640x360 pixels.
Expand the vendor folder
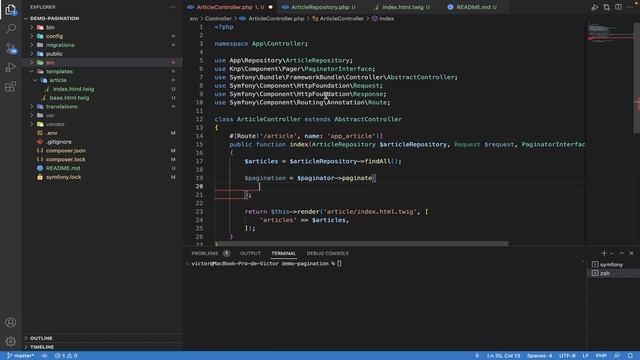[31, 124]
